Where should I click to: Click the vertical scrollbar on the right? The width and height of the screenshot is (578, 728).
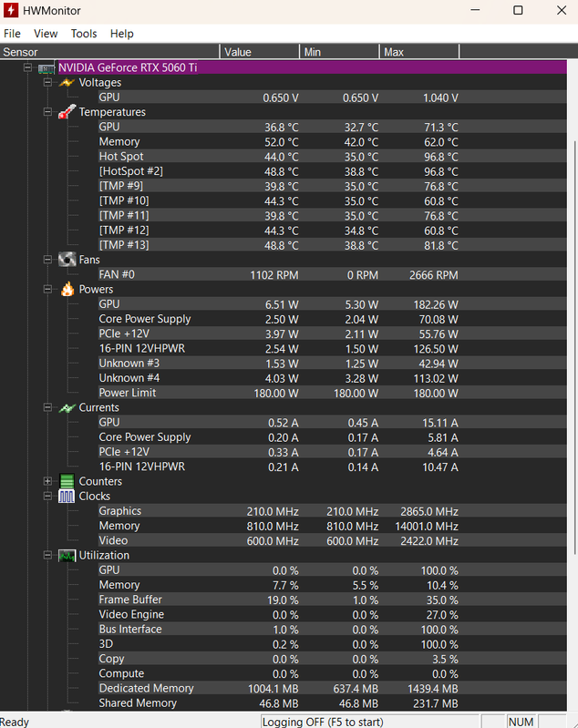pyautogui.click(x=573, y=385)
